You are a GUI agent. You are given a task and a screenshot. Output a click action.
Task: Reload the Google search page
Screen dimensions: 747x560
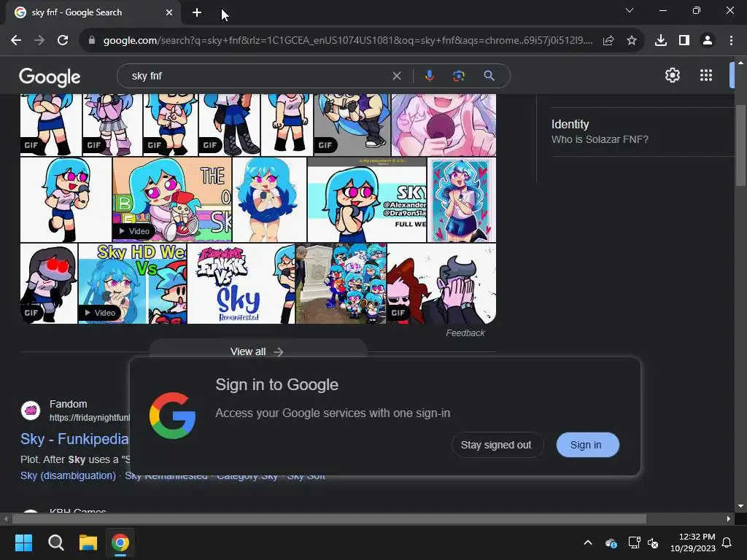(x=63, y=41)
